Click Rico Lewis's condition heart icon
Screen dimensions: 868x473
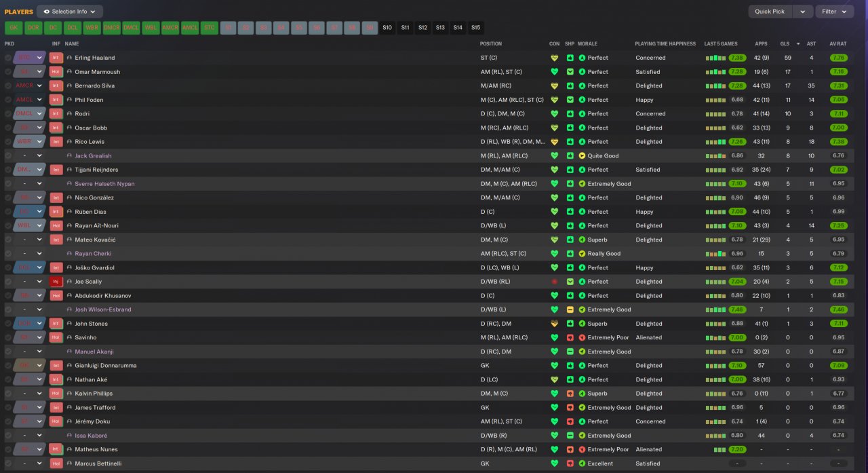click(x=554, y=142)
